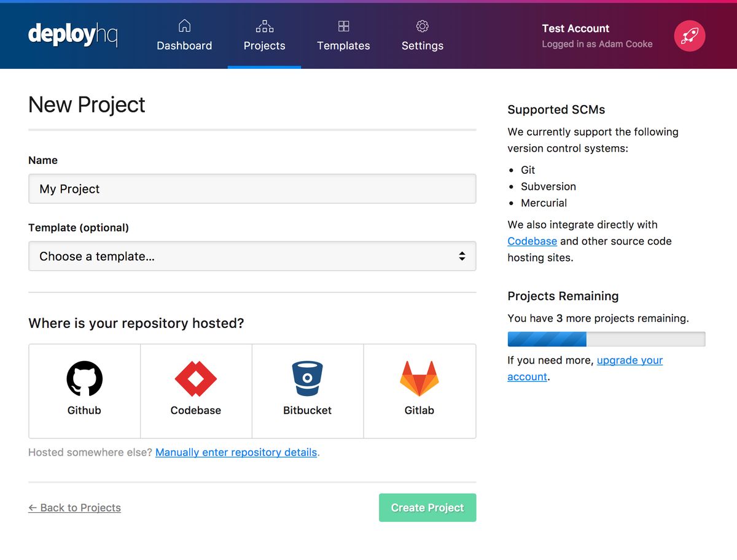Click the Test Account label

pyautogui.click(x=575, y=28)
